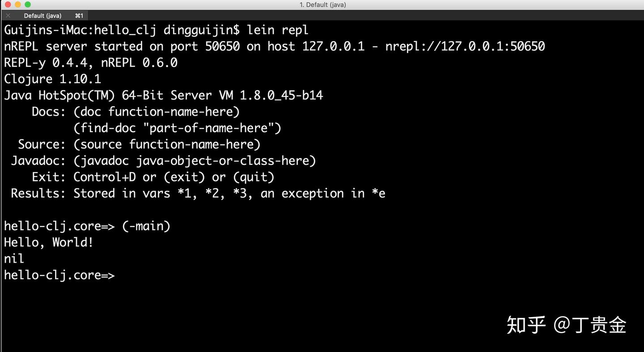
Task: Click the "(doc function-name-here)" help text
Action: pyautogui.click(x=156, y=112)
